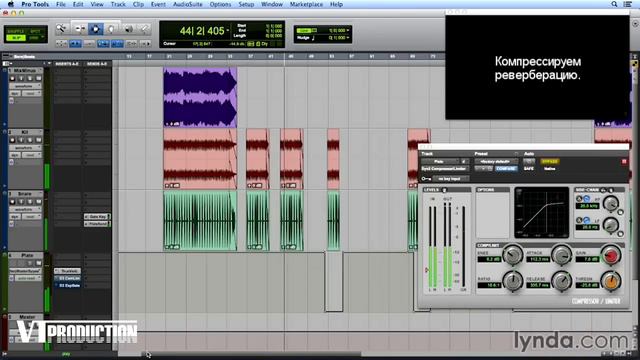Open the D3 ExpGate insert on Plate

pos(68,285)
